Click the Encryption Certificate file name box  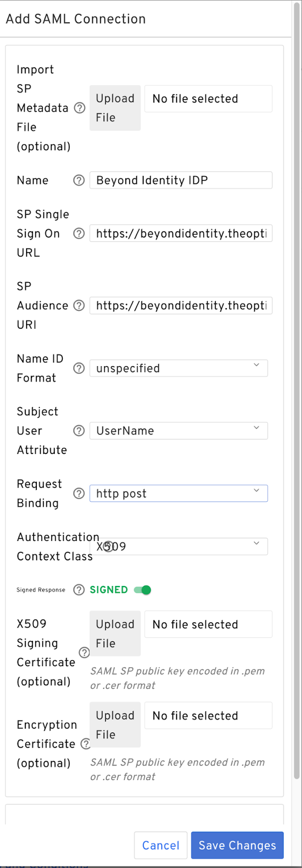point(208,716)
